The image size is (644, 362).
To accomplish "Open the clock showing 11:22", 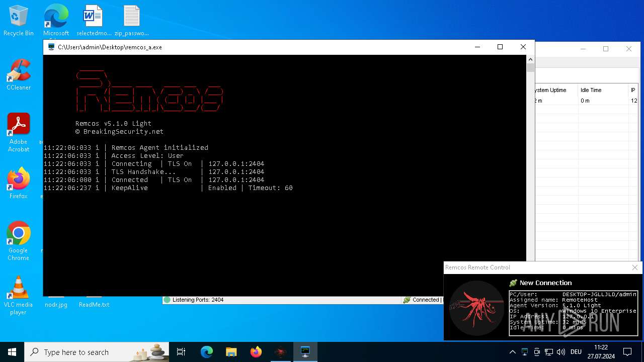I will [x=601, y=352].
